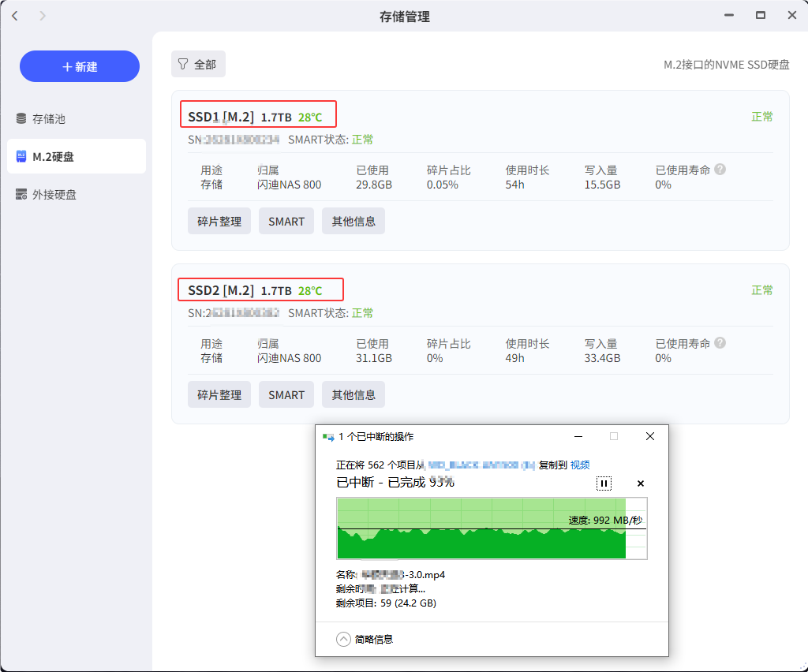Click SSD1 usage duration 54h
The image size is (808, 672).
(514, 185)
